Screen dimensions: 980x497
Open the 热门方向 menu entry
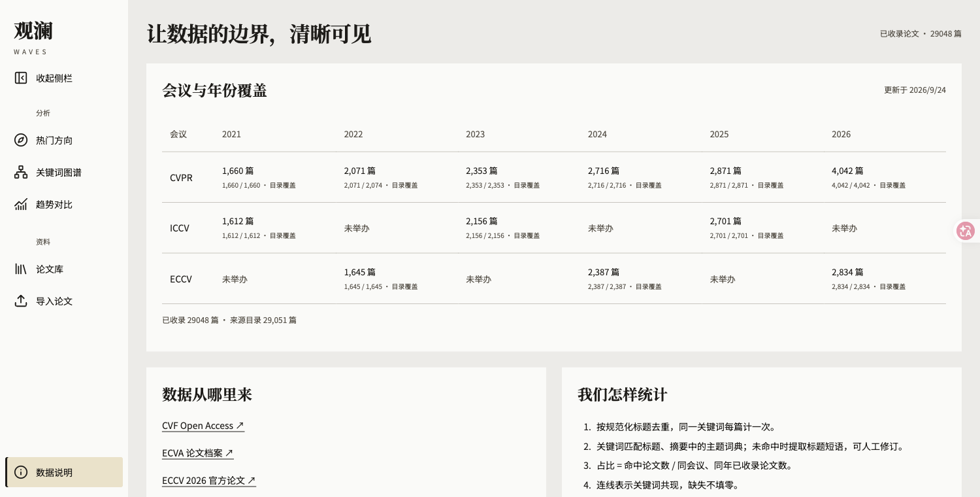(64, 140)
